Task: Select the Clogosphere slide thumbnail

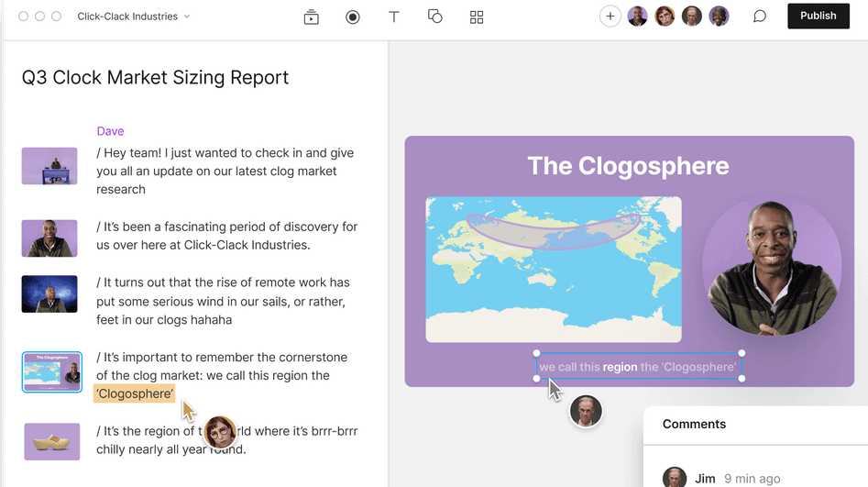Action: click(x=51, y=371)
